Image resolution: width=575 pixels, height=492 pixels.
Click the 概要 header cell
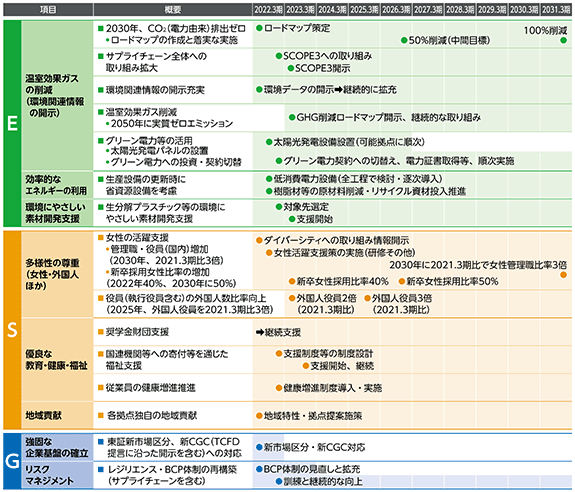173,10
